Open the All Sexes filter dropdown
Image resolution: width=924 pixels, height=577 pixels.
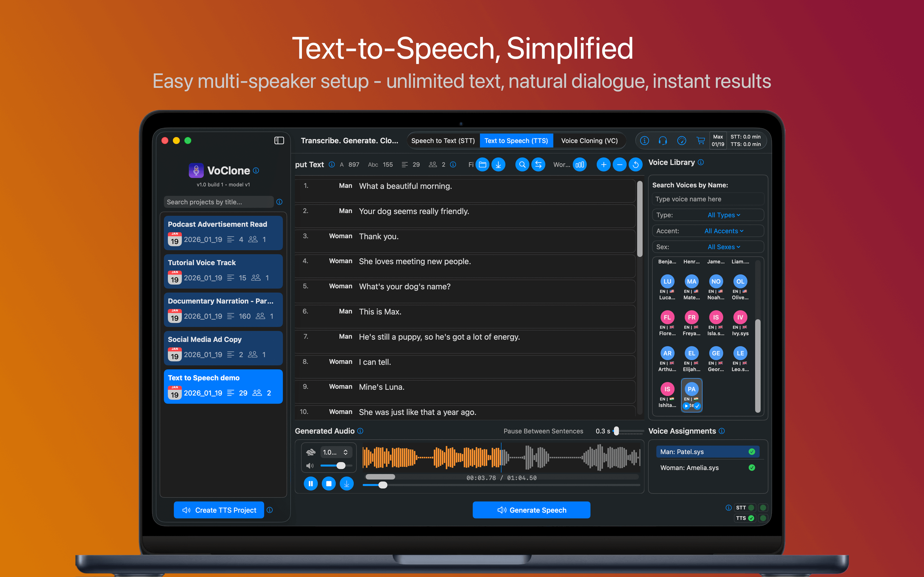click(x=723, y=247)
